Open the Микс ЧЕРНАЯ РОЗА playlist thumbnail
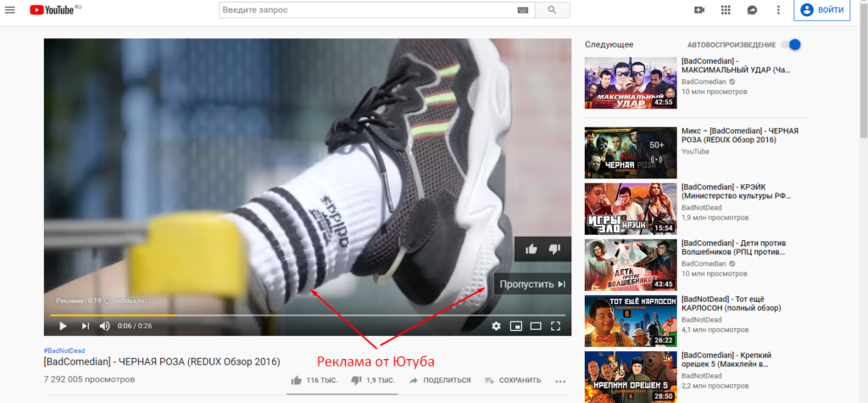The height and width of the screenshot is (403, 868). coord(631,153)
